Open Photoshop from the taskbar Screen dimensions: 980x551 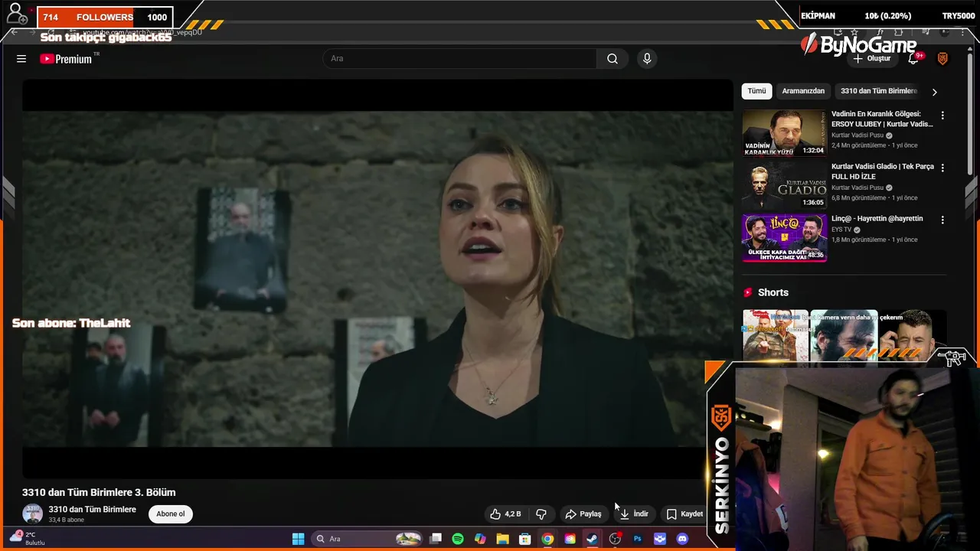point(637,539)
